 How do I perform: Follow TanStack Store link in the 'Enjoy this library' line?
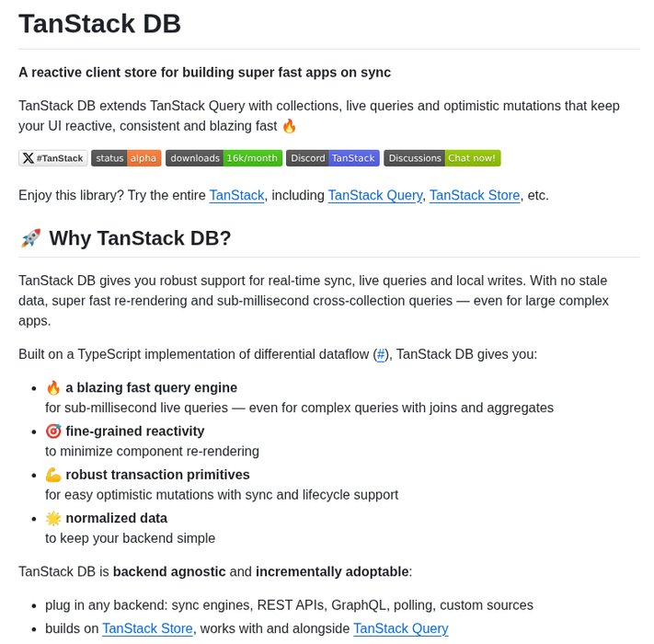coord(475,195)
